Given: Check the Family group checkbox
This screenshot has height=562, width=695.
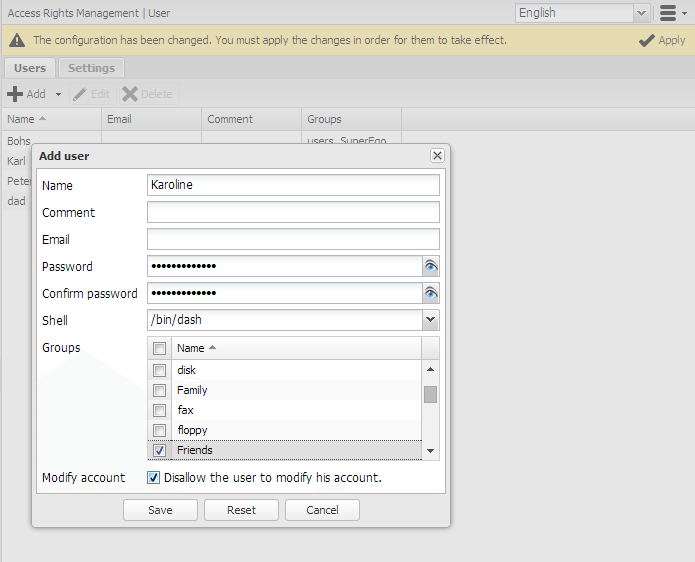Looking at the screenshot, I should (159, 390).
